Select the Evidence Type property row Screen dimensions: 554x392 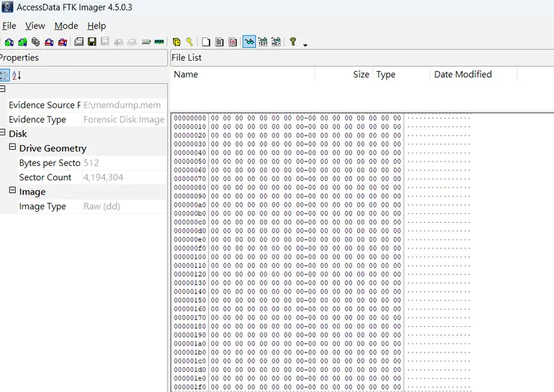[x=37, y=120]
